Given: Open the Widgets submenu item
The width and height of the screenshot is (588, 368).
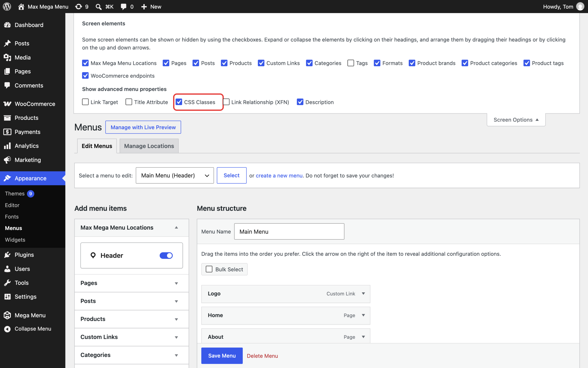Looking at the screenshot, I should coord(15,240).
